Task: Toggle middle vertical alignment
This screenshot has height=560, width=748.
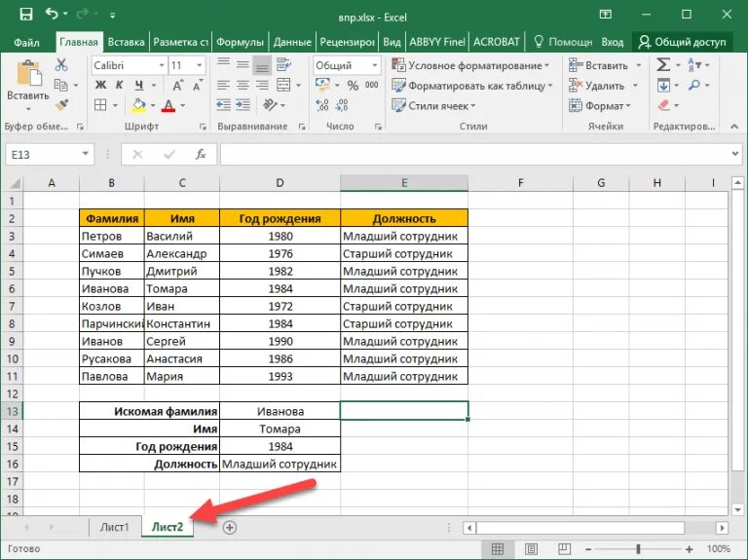Action: pyautogui.click(x=243, y=64)
